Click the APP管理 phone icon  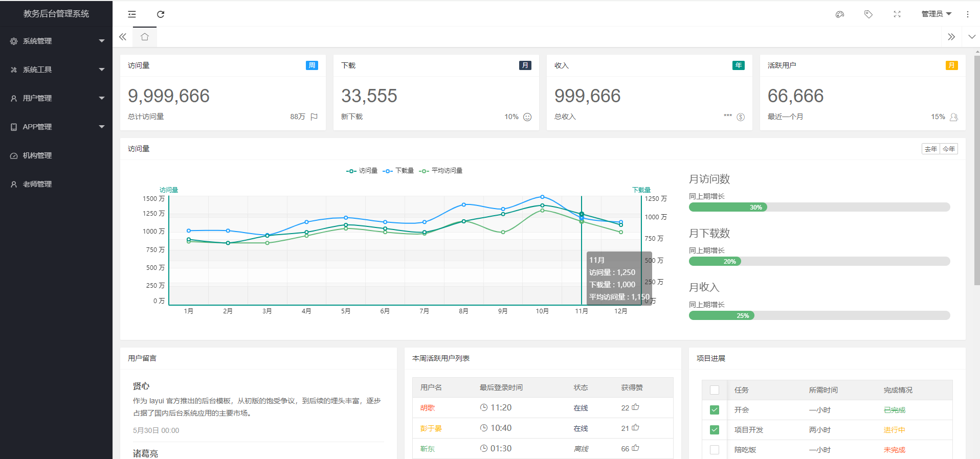[x=14, y=127]
